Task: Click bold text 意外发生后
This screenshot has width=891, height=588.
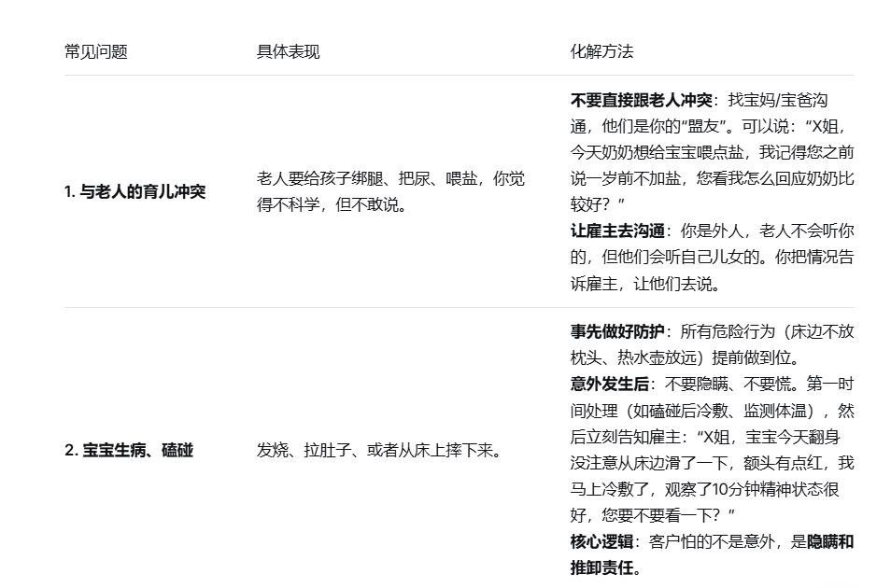Action: (609, 384)
